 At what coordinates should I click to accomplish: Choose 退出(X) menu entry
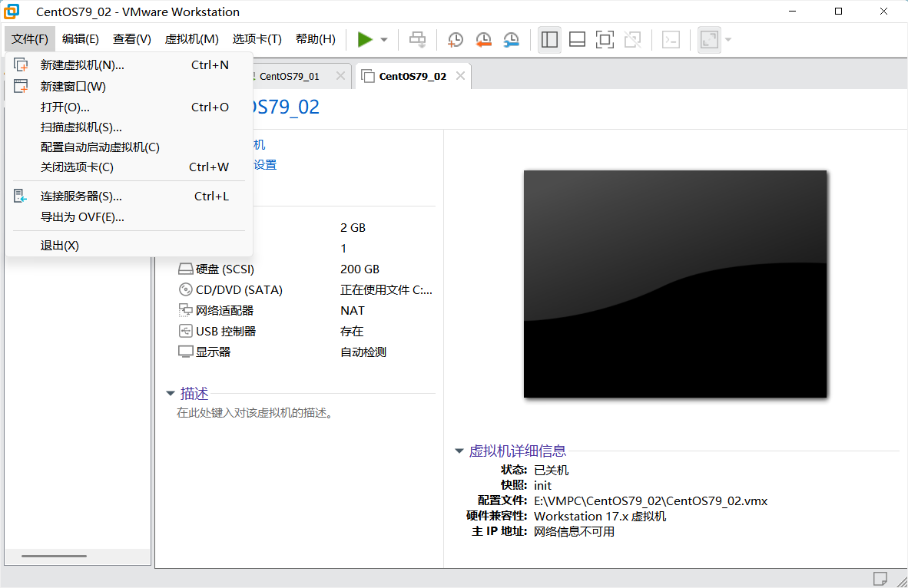[x=129, y=246]
